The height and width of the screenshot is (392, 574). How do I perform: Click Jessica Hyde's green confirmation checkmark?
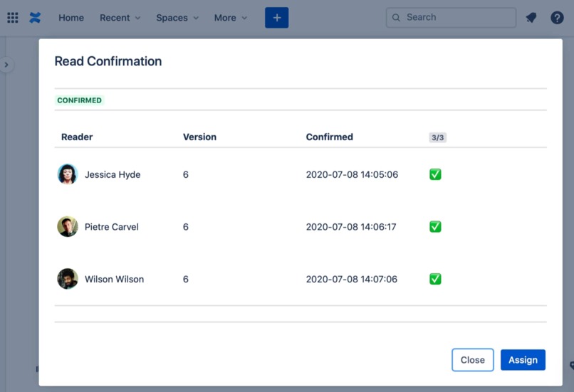point(435,174)
